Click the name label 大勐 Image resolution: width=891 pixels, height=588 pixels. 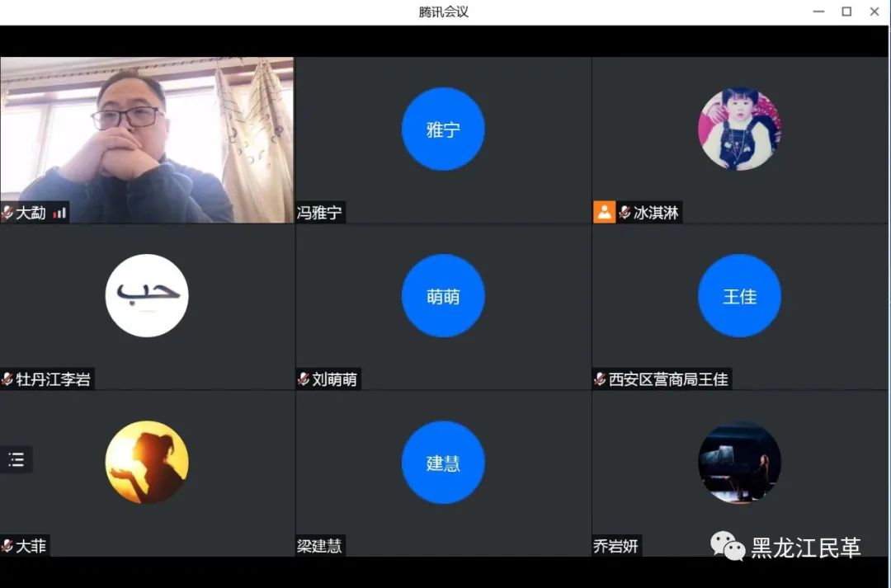pyautogui.click(x=31, y=213)
